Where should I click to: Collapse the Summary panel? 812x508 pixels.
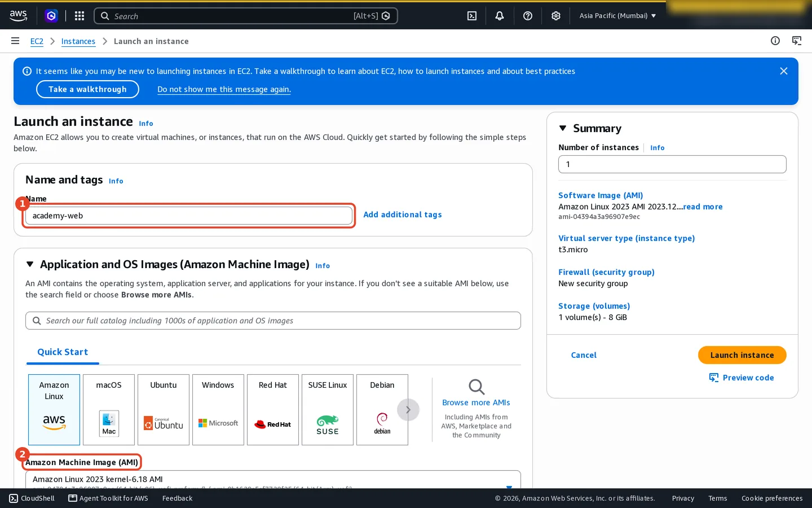563,128
